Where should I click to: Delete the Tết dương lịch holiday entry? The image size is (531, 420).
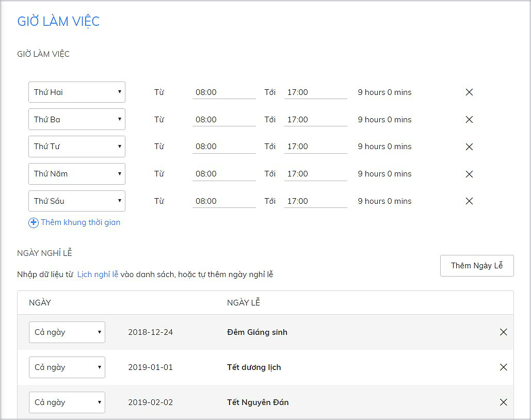pyautogui.click(x=503, y=367)
